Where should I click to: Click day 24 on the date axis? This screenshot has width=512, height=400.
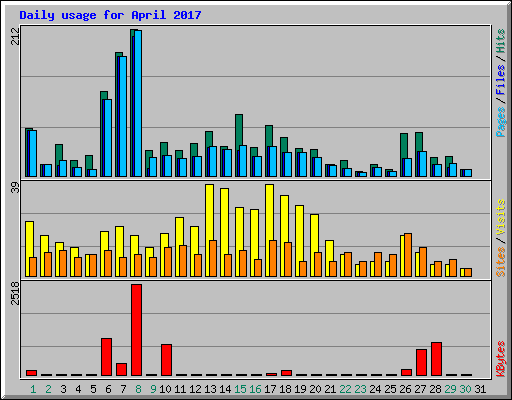[x=375, y=389]
